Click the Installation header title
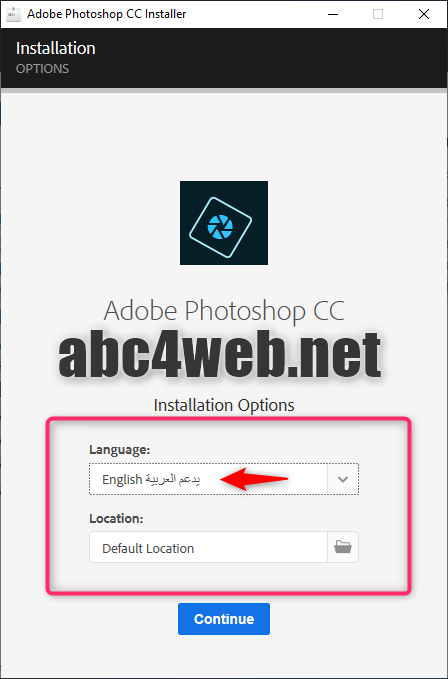This screenshot has height=679, width=448. pos(56,48)
